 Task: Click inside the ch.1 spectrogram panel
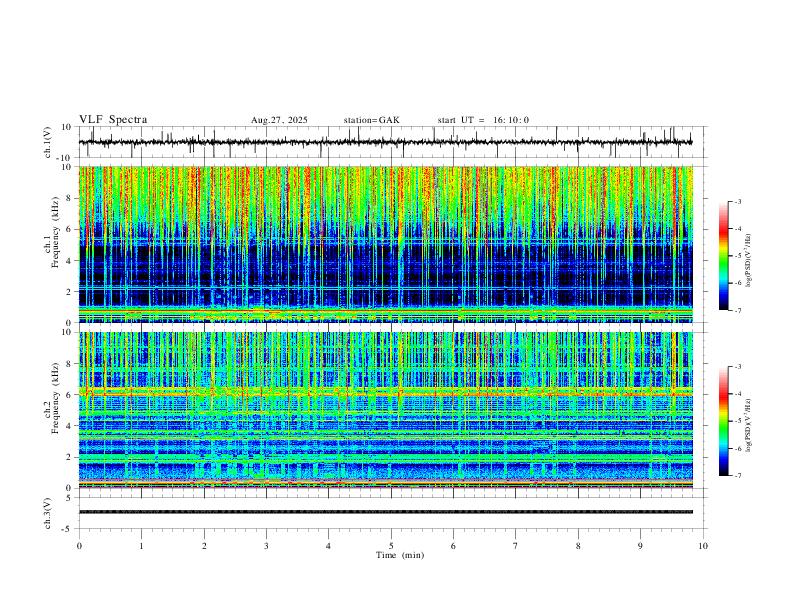(385, 244)
